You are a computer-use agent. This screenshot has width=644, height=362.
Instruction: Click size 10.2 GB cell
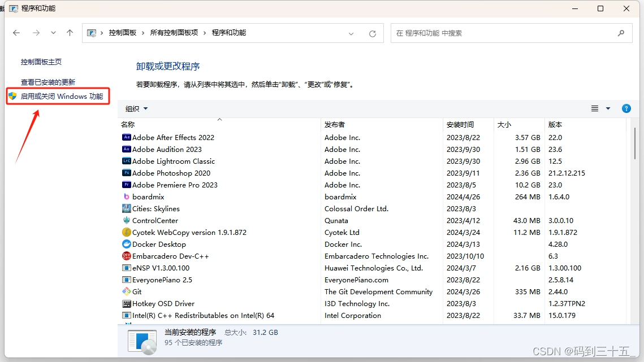point(528,185)
